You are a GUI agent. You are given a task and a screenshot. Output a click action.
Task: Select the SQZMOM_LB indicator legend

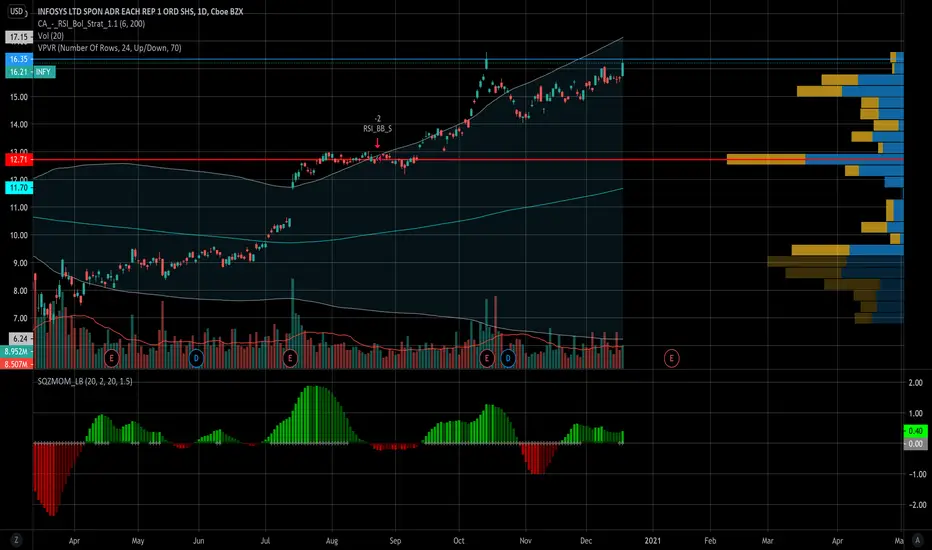pos(85,381)
